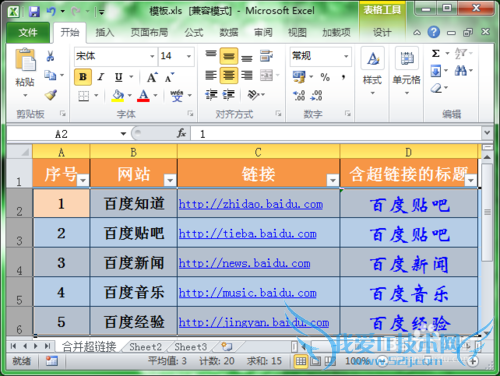500x376 pixels.
Task: Open the 文件 file tab
Action: pyautogui.click(x=28, y=33)
